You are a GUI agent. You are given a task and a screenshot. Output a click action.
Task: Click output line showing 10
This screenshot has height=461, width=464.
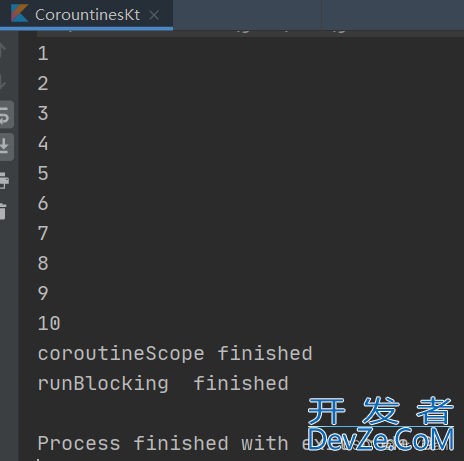49,324
